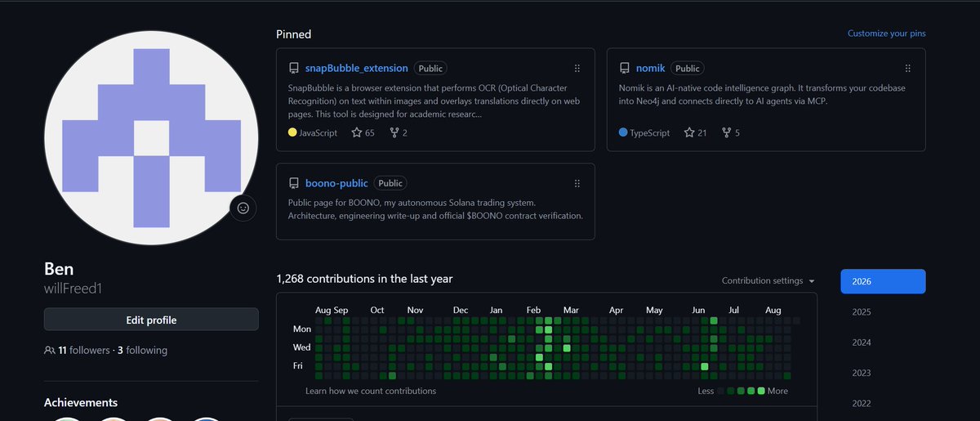Open the nomik repository link
This screenshot has height=421, width=980.
pyautogui.click(x=652, y=69)
